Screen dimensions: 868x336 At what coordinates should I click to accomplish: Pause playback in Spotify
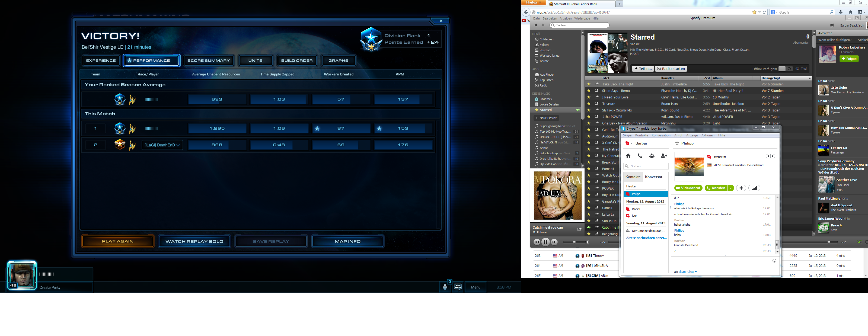pos(545,242)
